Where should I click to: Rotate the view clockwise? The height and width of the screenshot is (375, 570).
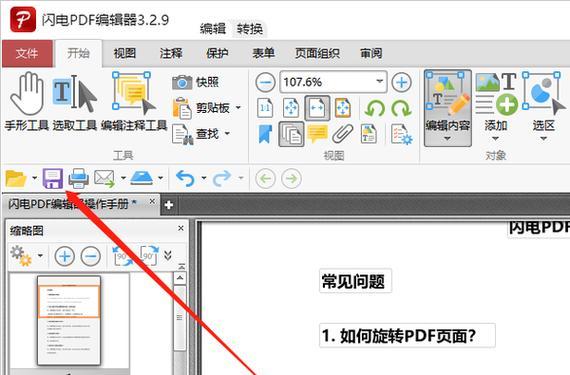(401, 108)
